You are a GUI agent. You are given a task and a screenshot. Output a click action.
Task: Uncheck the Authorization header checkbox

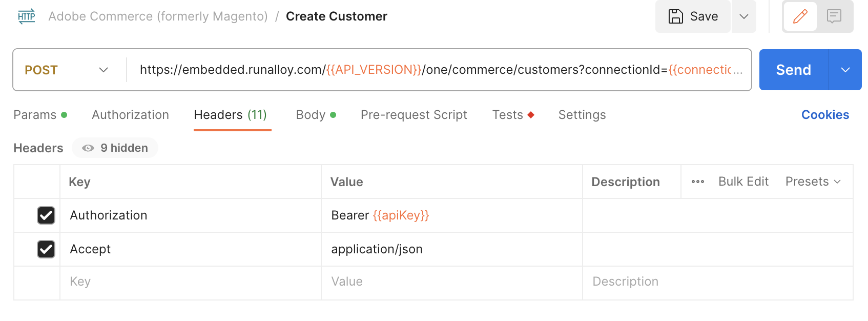pos(46,215)
